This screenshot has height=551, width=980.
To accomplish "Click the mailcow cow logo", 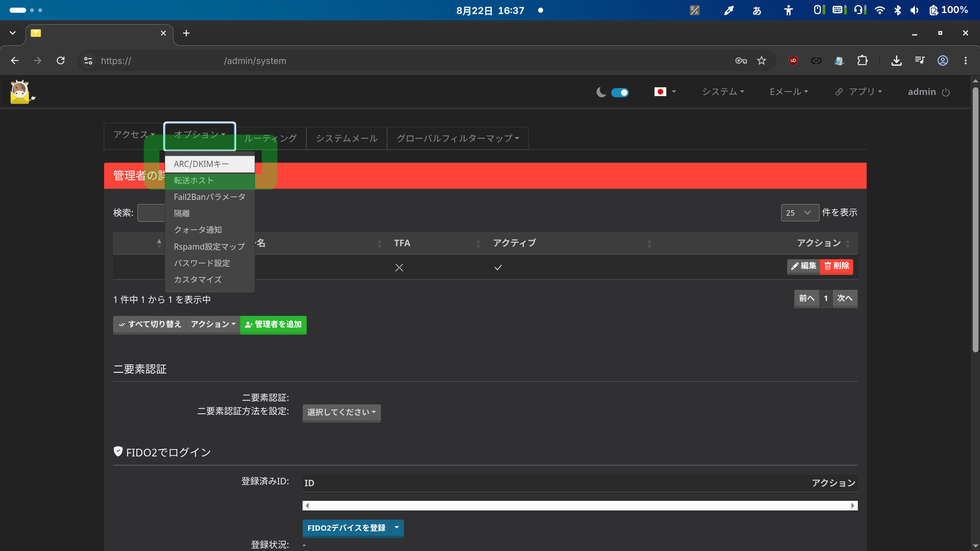I will tap(22, 92).
